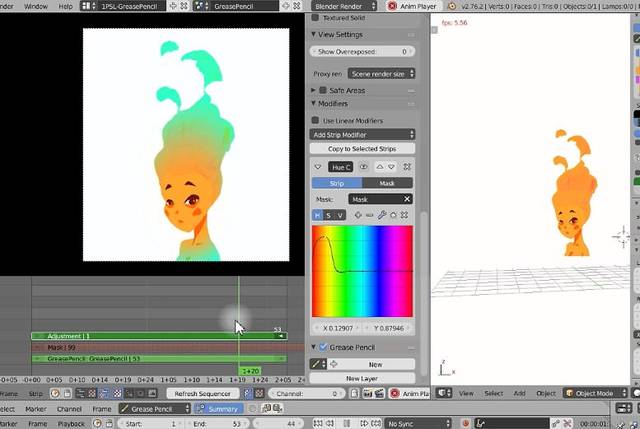Enable Use Linear Modifiers checkbox

pos(315,120)
